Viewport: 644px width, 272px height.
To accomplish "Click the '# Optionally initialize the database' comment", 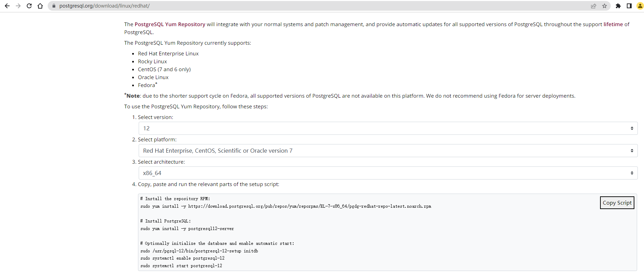I will (217, 243).
